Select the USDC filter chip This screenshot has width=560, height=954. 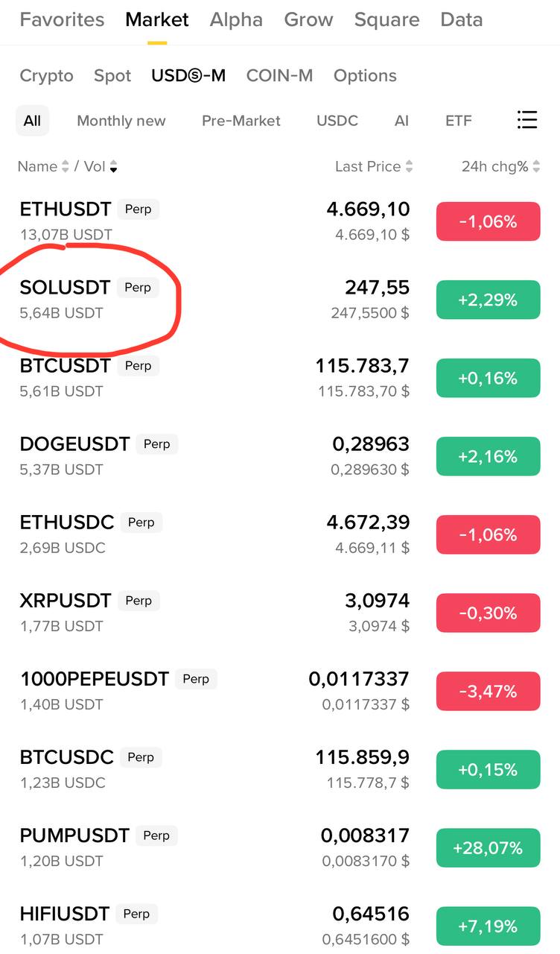pyautogui.click(x=337, y=121)
